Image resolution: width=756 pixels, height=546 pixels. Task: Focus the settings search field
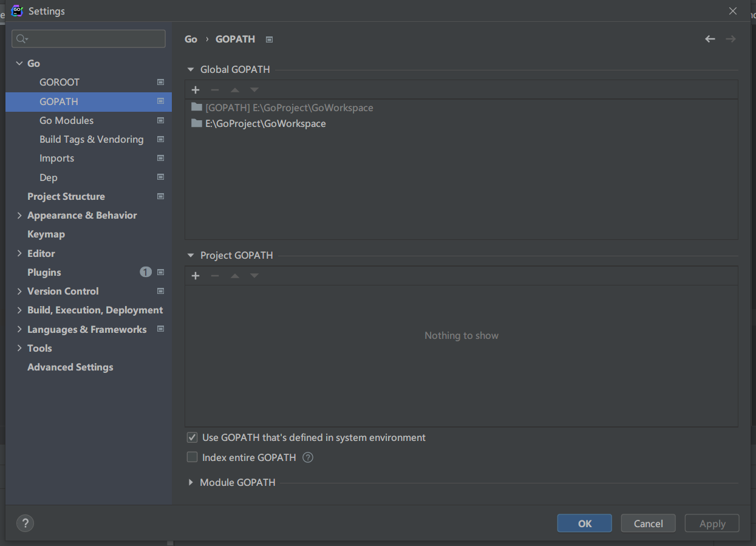89,39
